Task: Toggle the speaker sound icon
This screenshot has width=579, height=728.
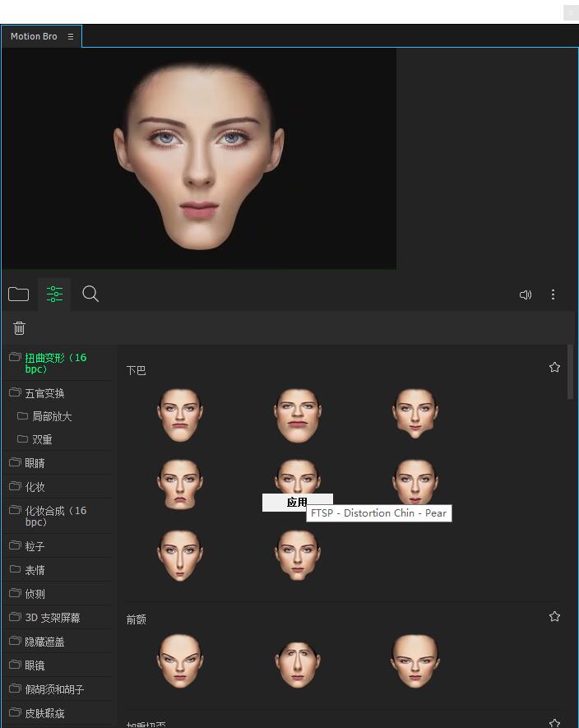Action: pyautogui.click(x=526, y=294)
